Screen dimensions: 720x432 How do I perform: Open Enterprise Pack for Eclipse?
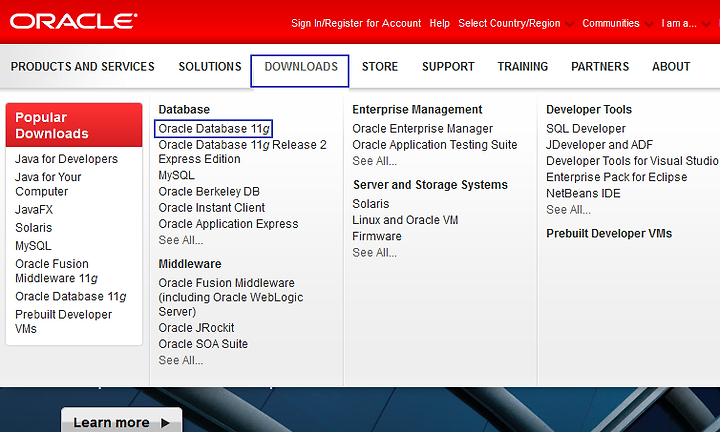[x=616, y=177]
